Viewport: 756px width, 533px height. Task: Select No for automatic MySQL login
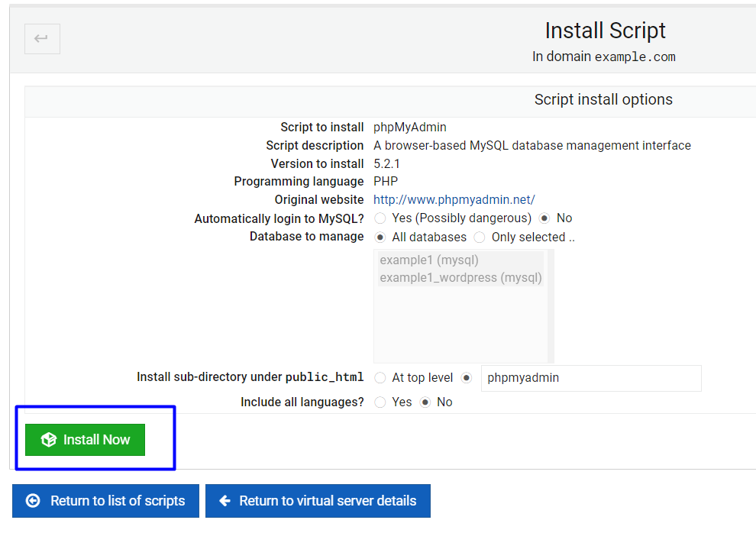pos(544,218)
